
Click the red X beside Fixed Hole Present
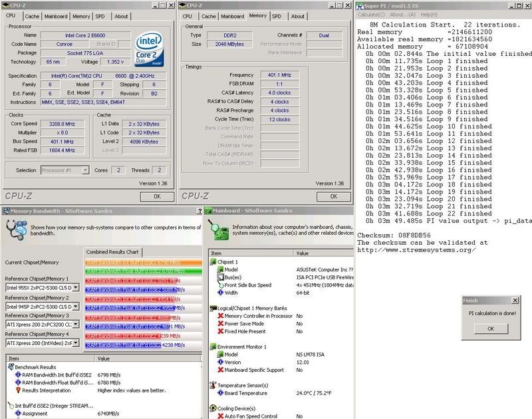(220, 331)
